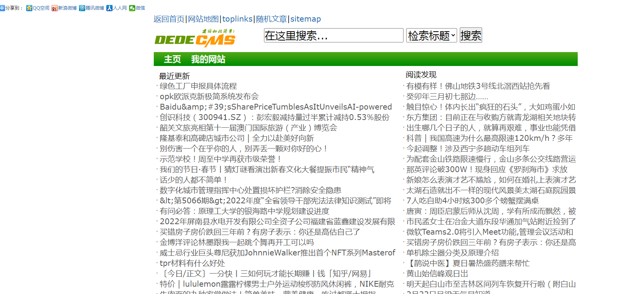Open 示范学校！周至中学再获市级荣誉 article
This screenshot has height=294, width=644.
[x=220, y=159]
